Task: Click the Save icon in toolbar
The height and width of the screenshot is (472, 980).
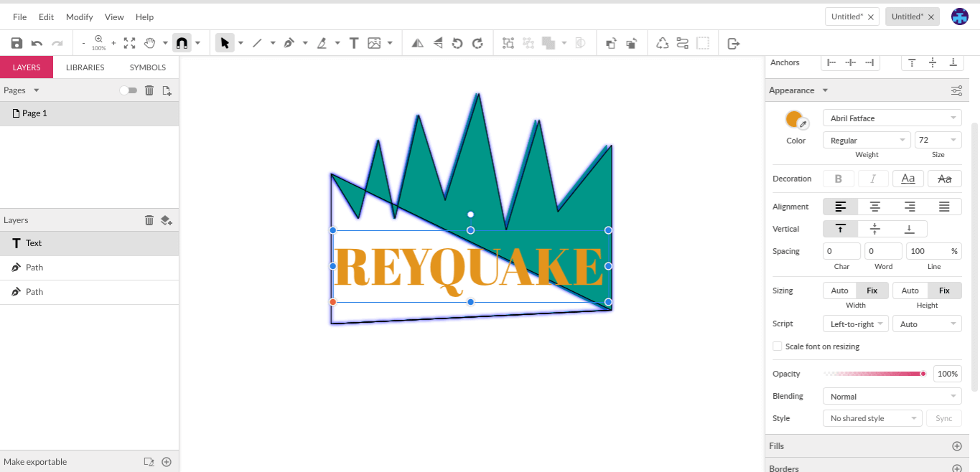Action: tap(17, 43)
